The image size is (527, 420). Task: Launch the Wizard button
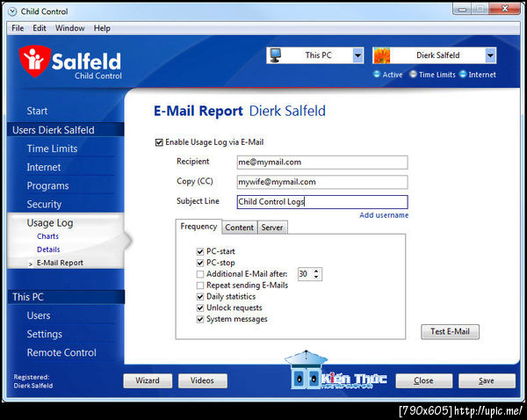point(148,380)
